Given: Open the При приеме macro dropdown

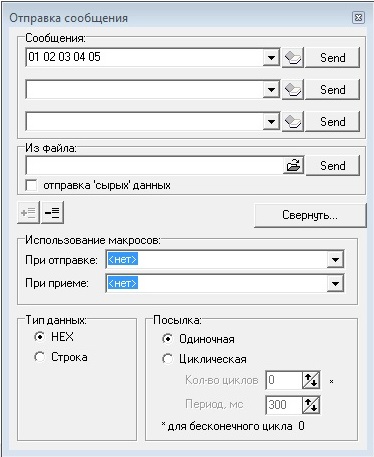Looking at the screenshot, I should [x=335, y=284].
